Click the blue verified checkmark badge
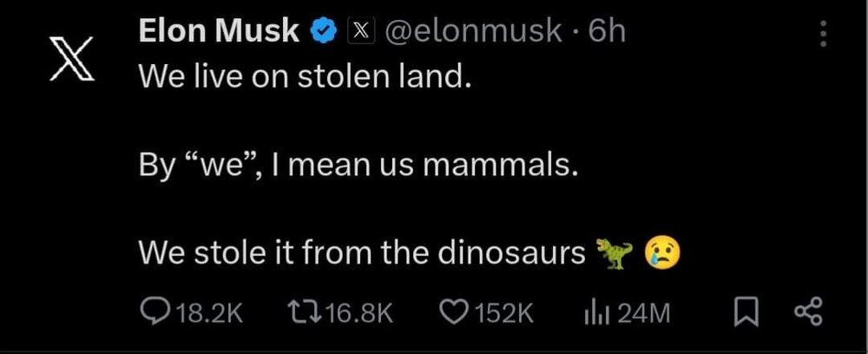This screenshot has height=354, width=868. [324, 32]
